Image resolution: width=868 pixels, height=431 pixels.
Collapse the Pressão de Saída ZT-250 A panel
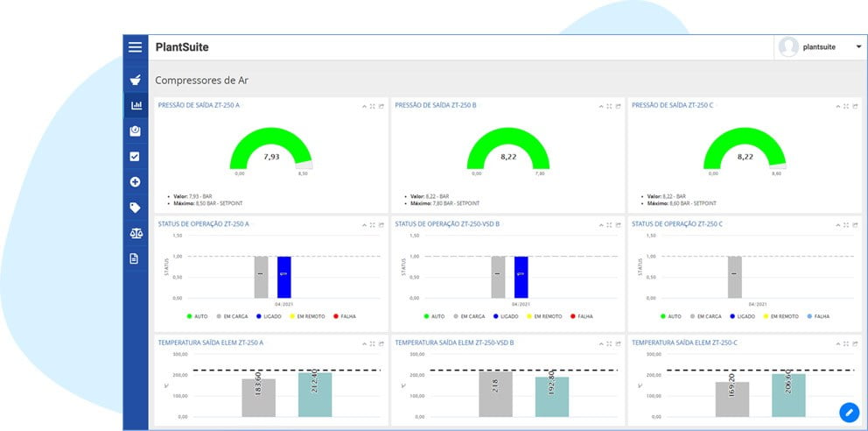coord(364,106)
